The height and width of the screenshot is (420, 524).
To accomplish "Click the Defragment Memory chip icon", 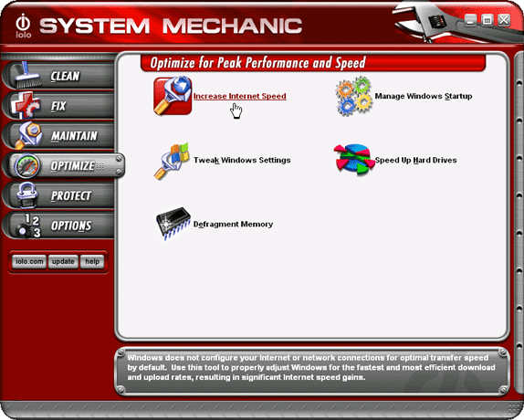I will [173, 223].
